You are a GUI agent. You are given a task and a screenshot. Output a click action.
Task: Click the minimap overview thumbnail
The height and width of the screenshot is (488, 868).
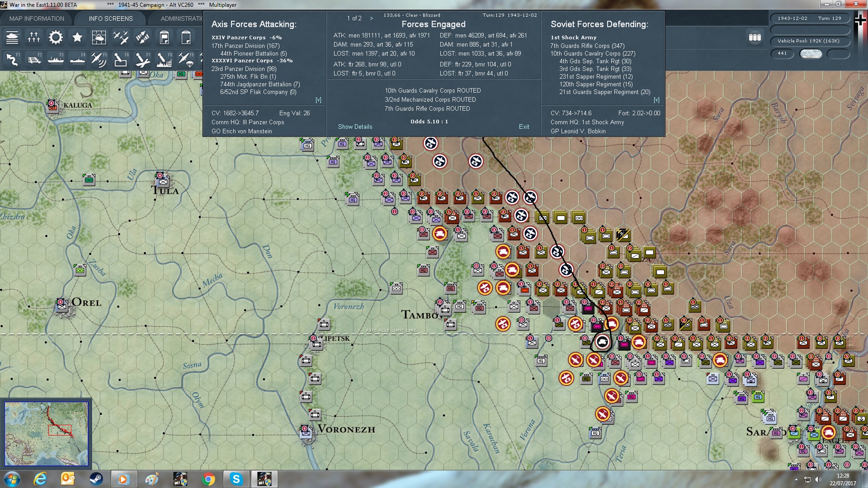(46, 434)
